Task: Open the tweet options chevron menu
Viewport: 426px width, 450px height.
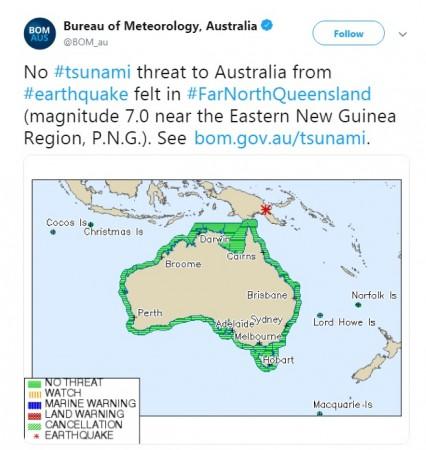Action: [x=403, y=34]
